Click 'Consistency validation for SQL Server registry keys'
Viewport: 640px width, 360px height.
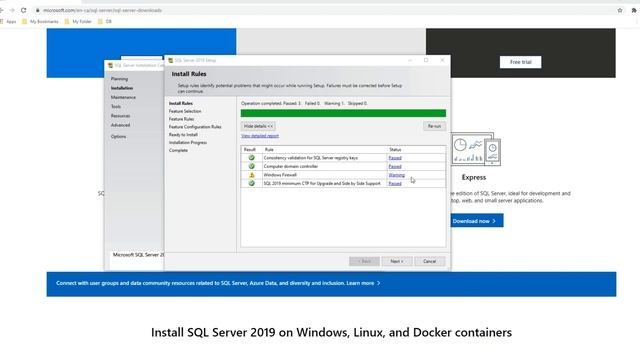(x=311, y=158)
